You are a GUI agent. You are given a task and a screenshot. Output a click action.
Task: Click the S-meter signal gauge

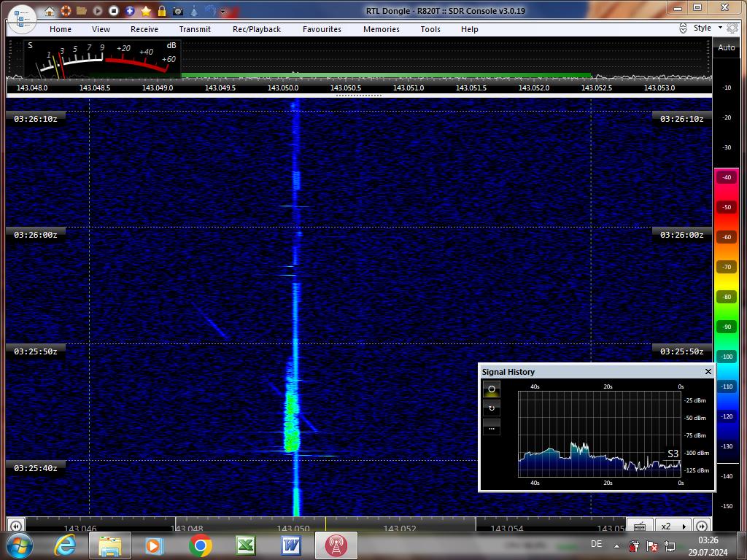point(102,58)
